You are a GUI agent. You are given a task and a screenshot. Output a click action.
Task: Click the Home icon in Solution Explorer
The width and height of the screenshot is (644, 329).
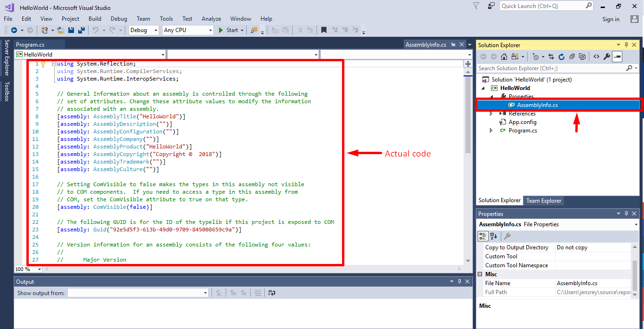(x=504, y=57)
